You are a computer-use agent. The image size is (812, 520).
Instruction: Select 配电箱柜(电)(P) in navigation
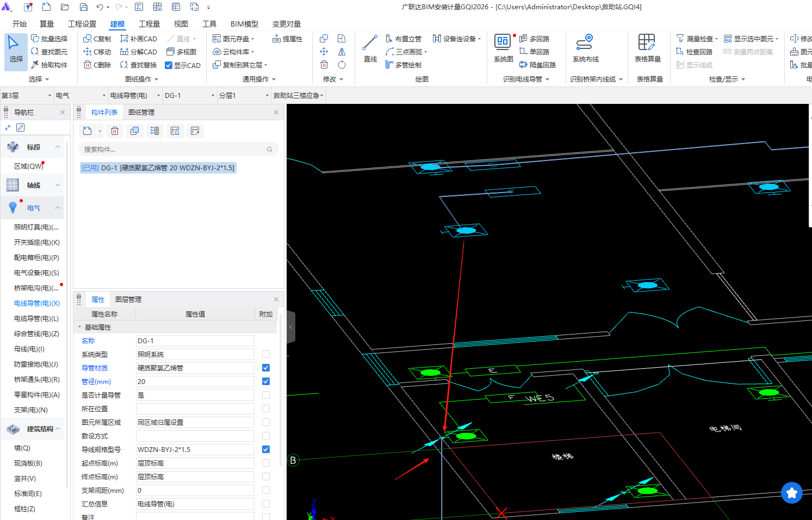[x=36, y=257]
